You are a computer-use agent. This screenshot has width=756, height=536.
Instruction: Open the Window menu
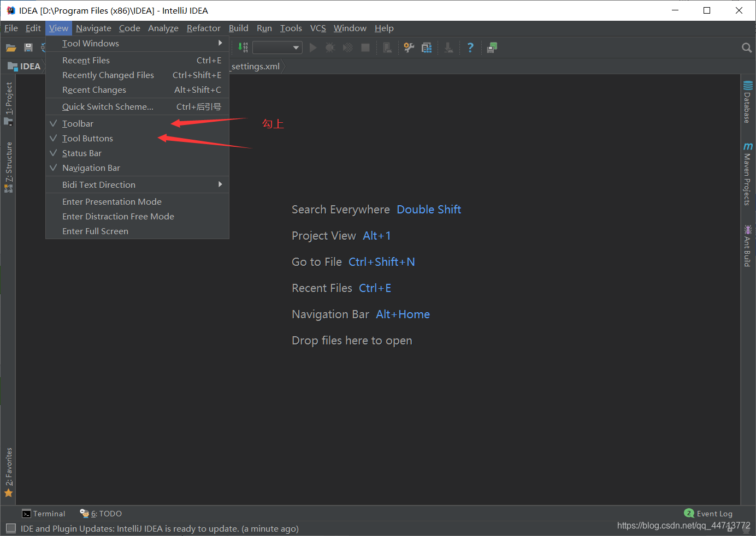(350, 28)
